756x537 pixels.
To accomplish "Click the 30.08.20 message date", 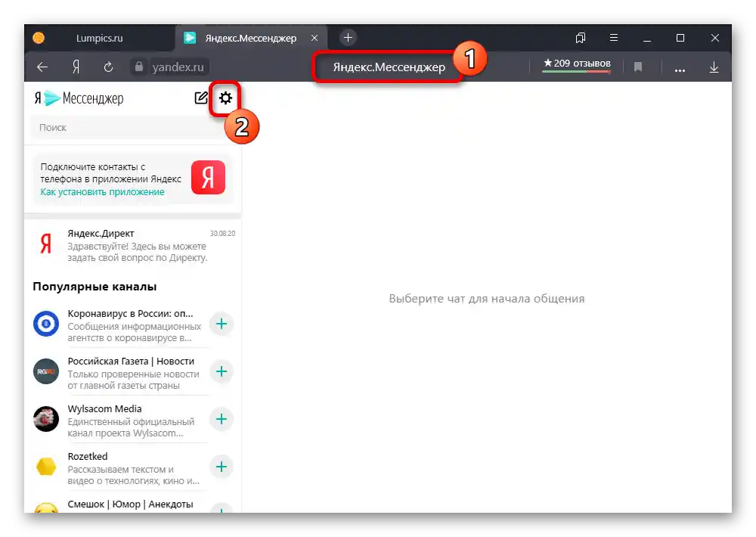I will tap(222, 234).
